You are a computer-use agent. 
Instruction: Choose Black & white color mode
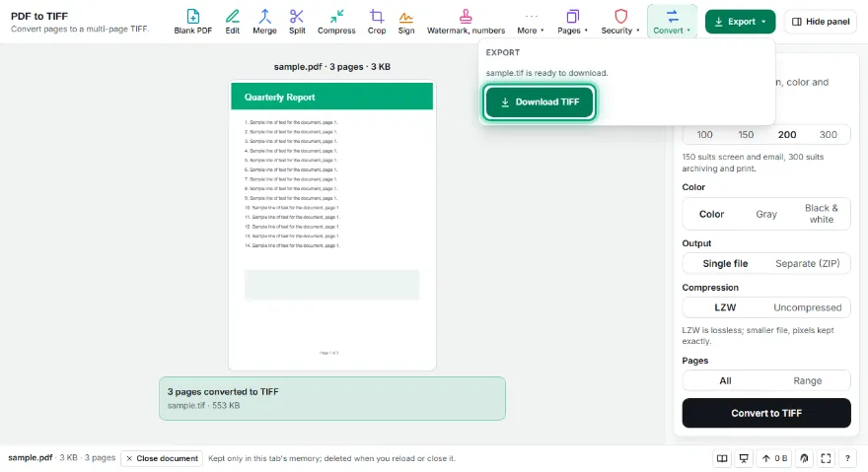coord(821,214)
